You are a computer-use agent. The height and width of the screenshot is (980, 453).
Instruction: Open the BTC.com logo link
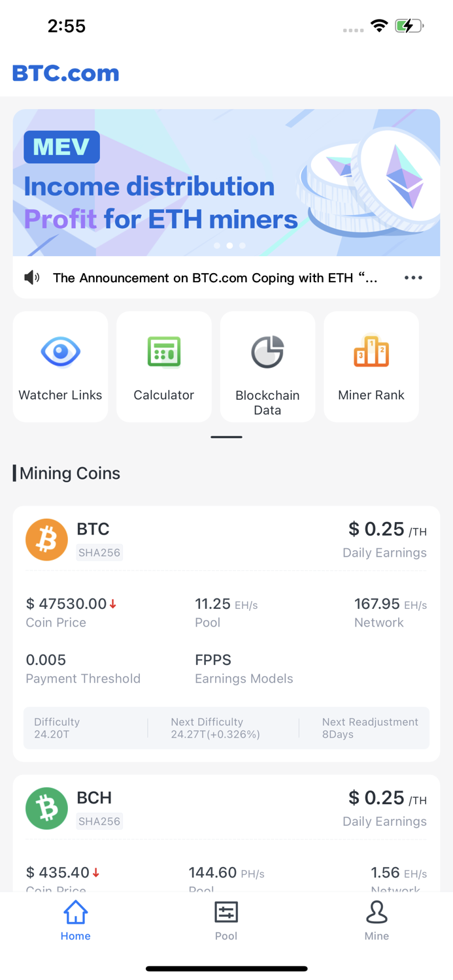pos(64,73)
